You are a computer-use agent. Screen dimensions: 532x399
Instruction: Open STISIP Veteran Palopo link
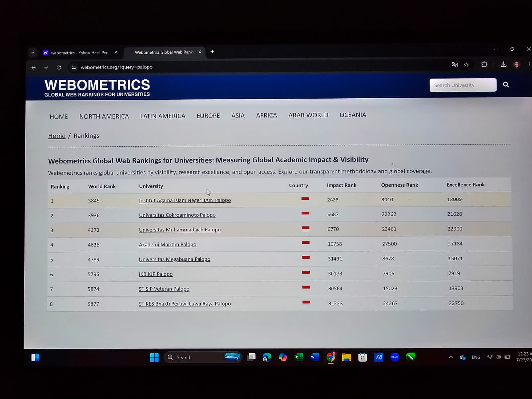point(164,289)
